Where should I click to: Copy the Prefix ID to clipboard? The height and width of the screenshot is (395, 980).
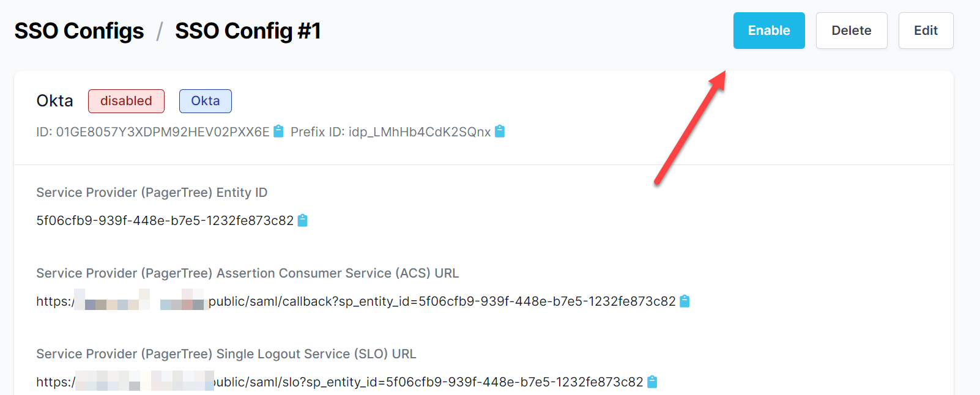coord(500,131)
